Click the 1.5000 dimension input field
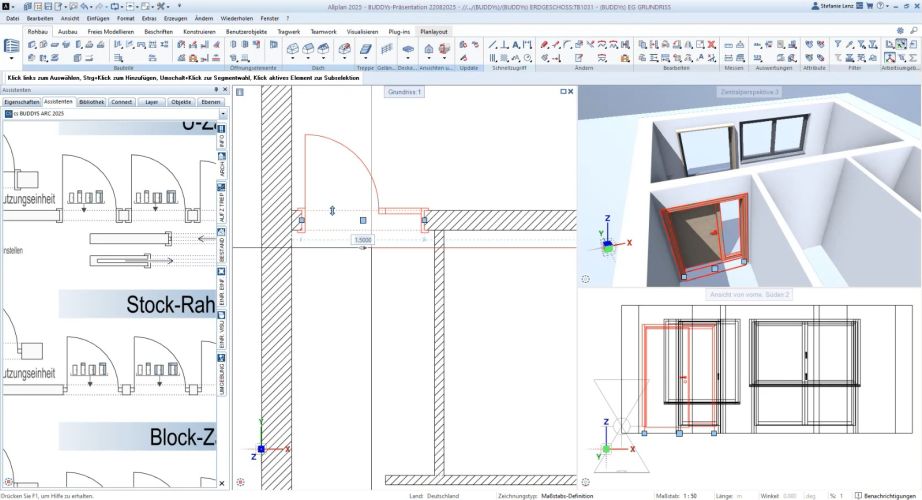Image resolution: width=922 pixels, height=500 pixels. (363, 240)
